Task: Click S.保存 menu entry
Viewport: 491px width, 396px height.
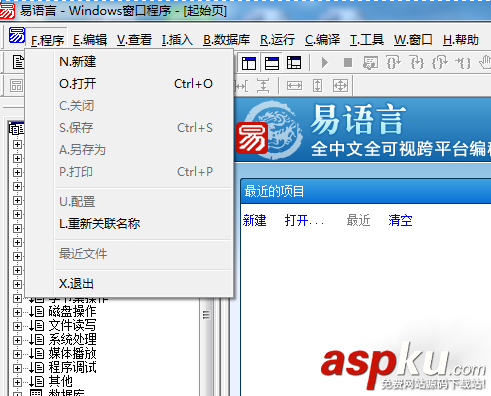Action: point(129,128)
